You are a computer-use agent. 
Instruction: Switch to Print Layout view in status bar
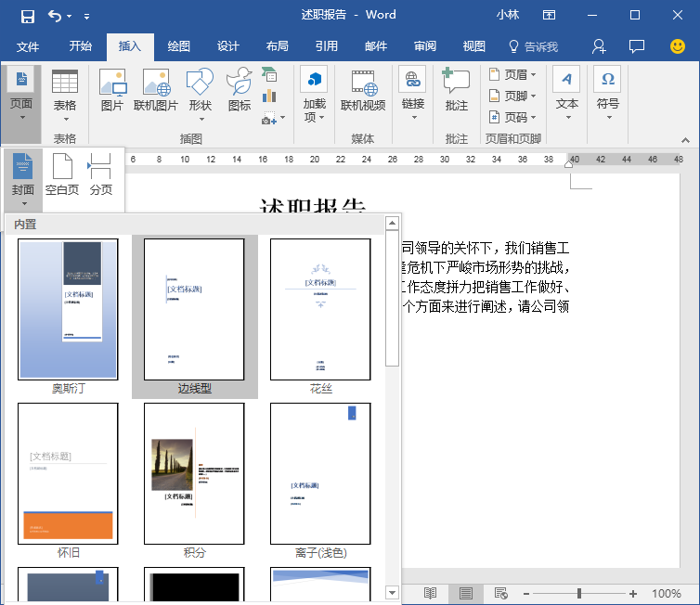466,593
